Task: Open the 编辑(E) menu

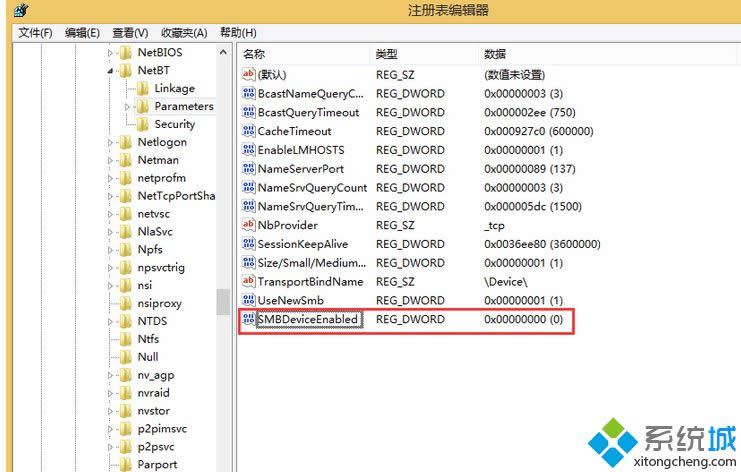Action: (x=82, y=33)
